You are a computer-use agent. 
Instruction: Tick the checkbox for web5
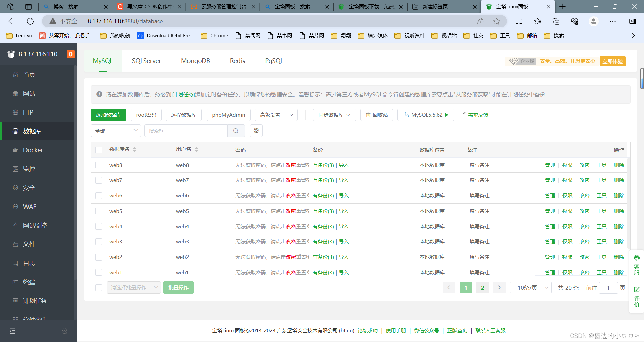tap(99, 211)
